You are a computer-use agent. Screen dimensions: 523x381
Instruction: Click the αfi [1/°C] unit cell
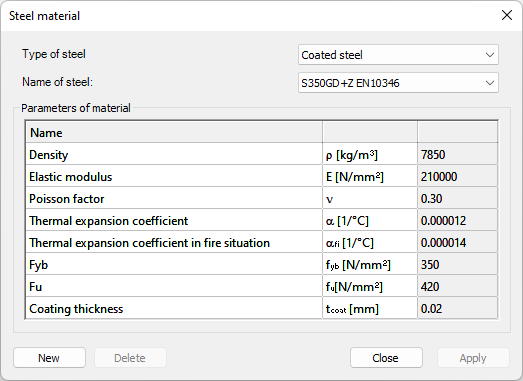coord(370,243)
